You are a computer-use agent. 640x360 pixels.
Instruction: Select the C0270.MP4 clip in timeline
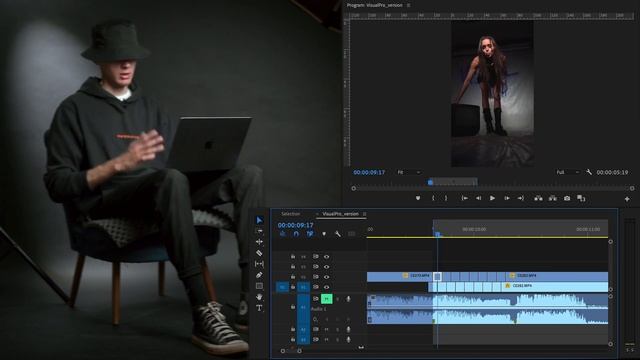click(399, 276)
